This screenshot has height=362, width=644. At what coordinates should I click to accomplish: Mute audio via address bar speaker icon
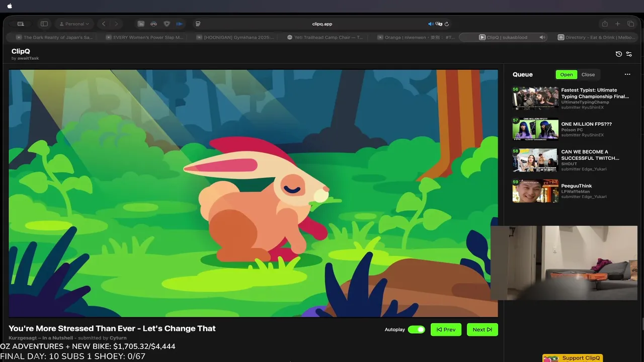[431, 24]
